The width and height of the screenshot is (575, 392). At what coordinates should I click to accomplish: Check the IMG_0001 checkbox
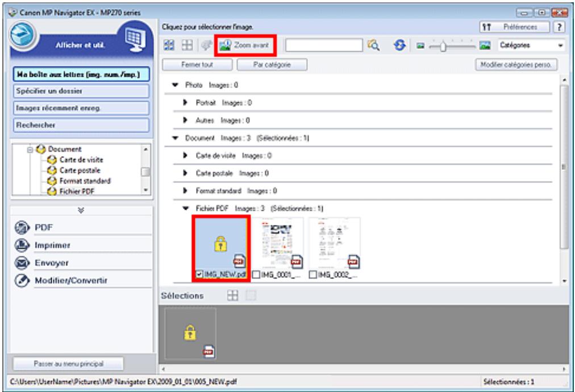point(256,274)
